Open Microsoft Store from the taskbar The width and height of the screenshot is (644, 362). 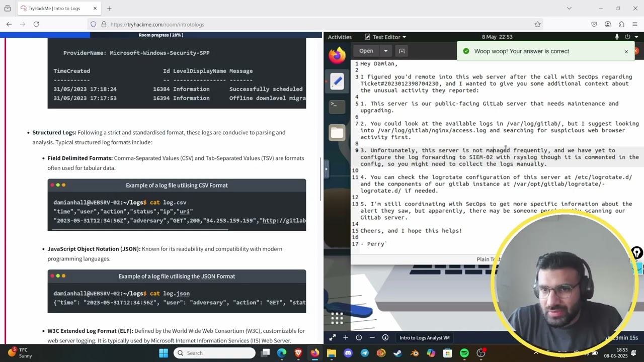tap(447, 353)
